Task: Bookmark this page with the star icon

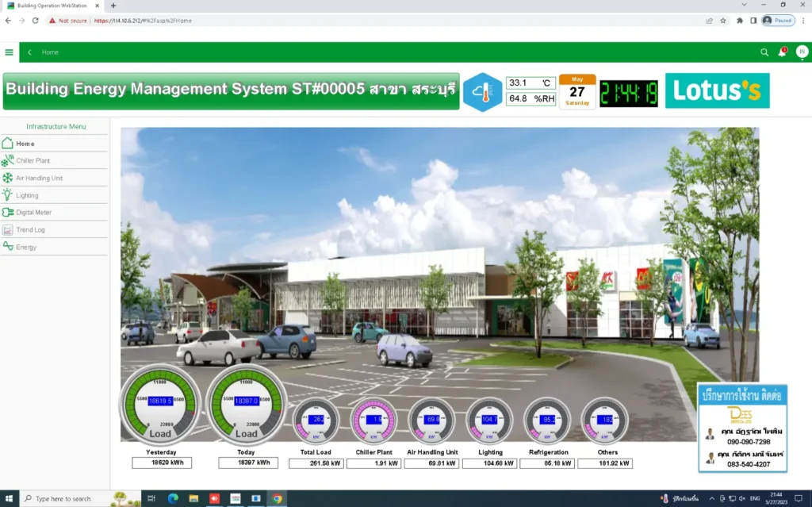Action: pyautogui.click(x=723, y=21)
